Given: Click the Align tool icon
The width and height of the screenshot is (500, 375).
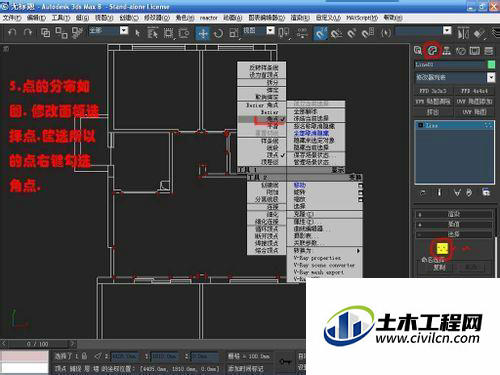Looking at the screenshot, I should coord(479,33).
